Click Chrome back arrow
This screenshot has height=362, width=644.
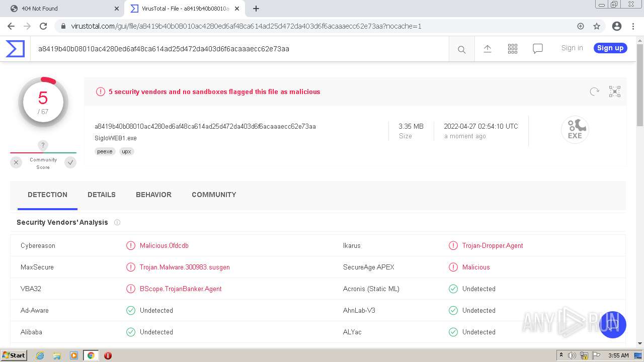[11, 26]
